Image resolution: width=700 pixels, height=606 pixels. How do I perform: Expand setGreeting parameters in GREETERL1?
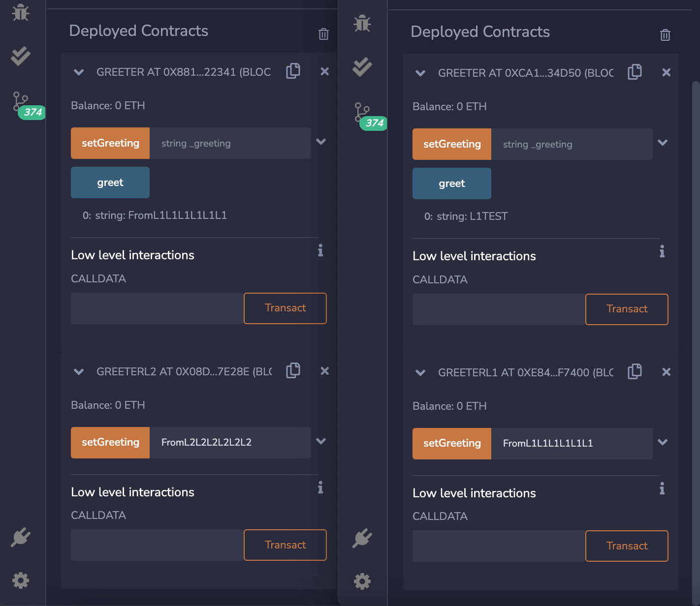663,442
